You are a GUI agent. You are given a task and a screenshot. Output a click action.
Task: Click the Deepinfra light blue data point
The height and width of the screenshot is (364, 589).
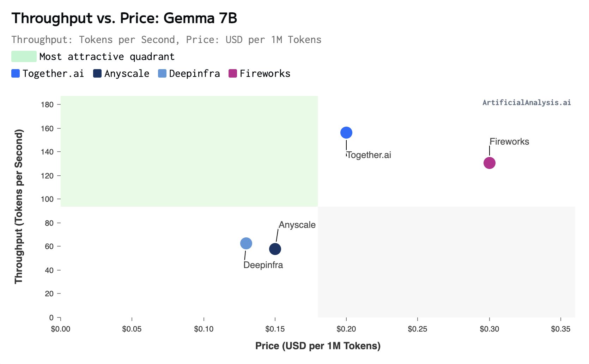(246, 243)
